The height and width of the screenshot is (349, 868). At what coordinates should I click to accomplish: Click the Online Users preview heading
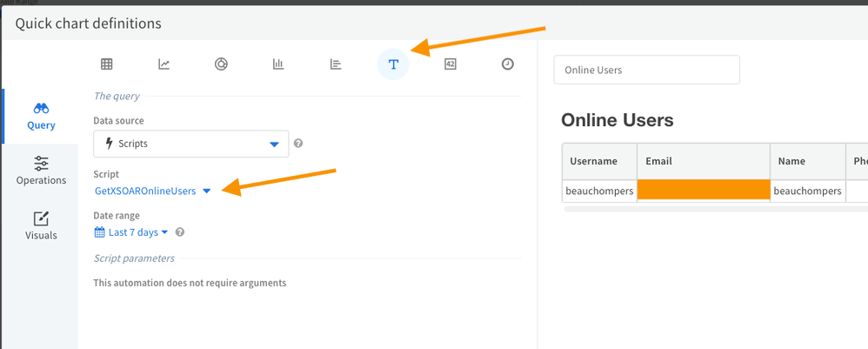[x=618, y=120]
